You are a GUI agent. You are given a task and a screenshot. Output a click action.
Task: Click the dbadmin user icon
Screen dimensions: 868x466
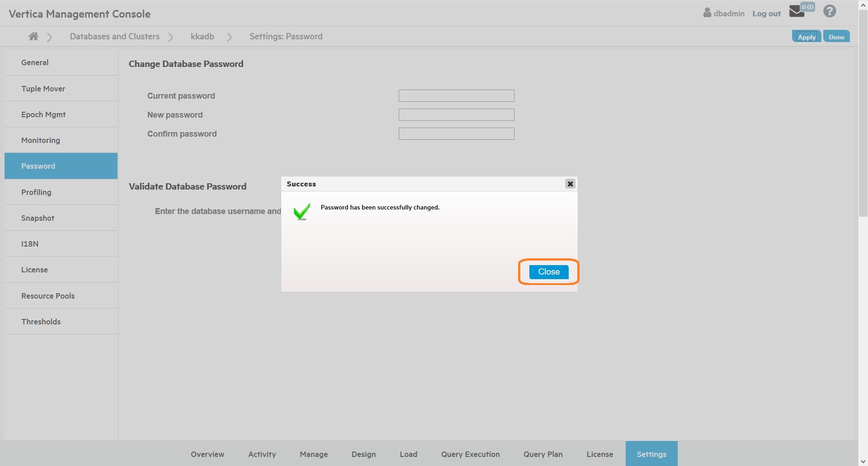pos(707,13)
